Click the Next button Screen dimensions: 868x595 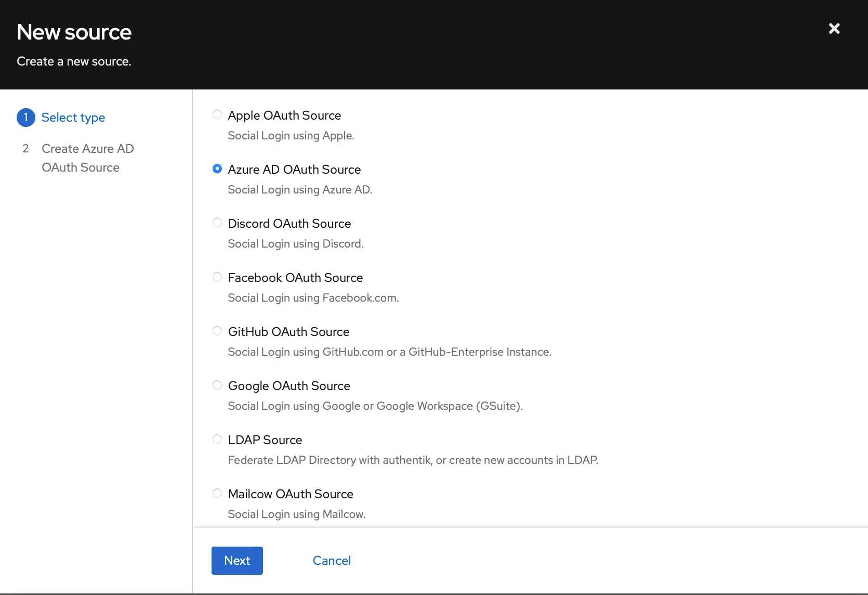tap(237, 561)
